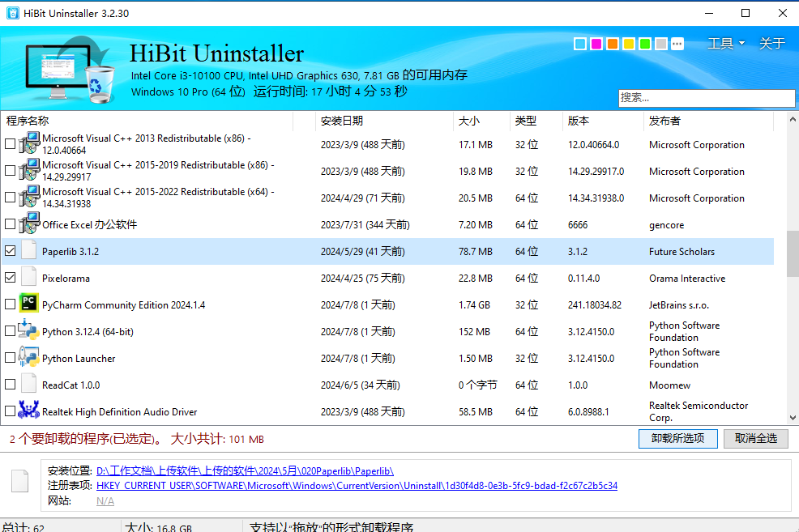799x532 pixels.
Task: Click the ReadCat 1.0.0 application icon
Action: click(28, 385)
